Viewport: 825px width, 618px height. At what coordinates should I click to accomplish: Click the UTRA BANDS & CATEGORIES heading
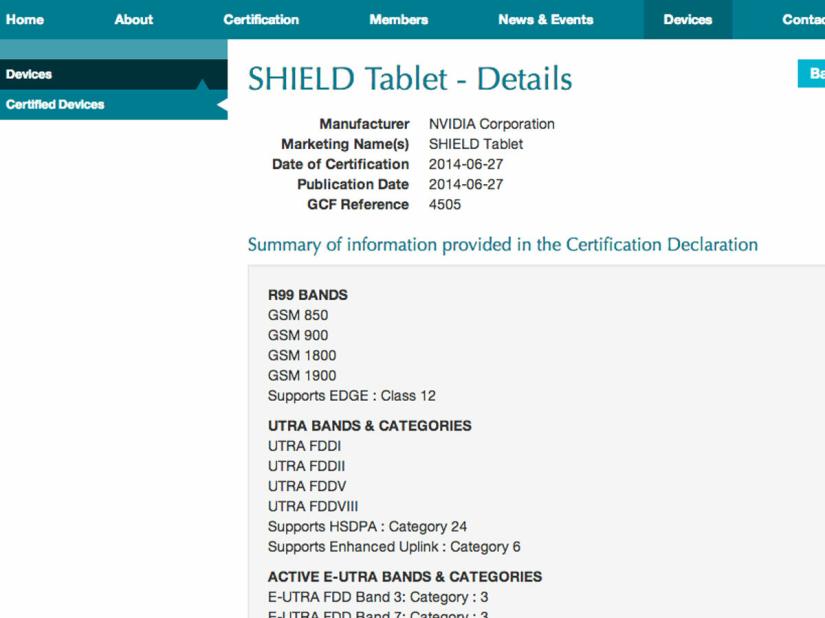point(369,425)
